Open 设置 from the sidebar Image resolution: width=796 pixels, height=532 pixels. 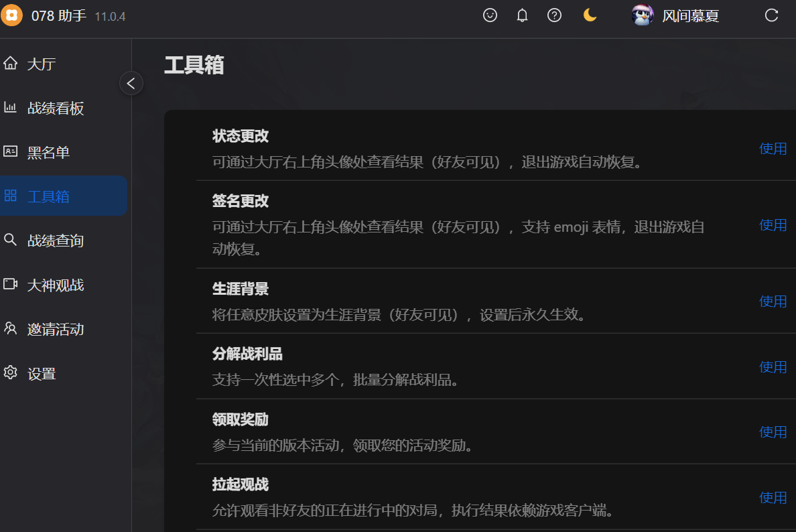tap(42, 374)
